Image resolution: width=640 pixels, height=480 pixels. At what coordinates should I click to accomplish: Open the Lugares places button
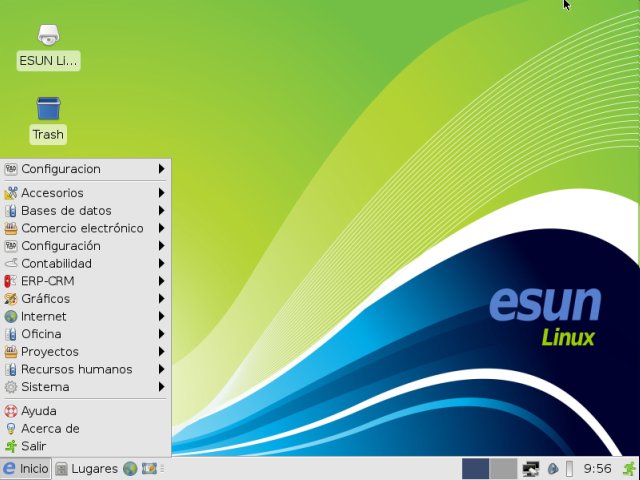tap(87, 469)
